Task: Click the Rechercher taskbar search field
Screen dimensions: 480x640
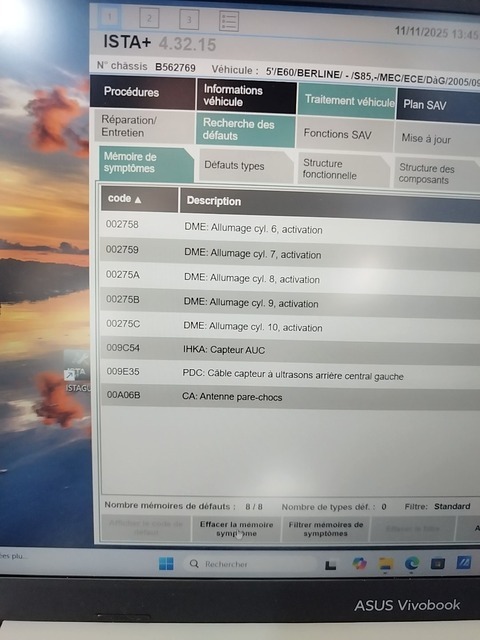Action: click(250, 564)
